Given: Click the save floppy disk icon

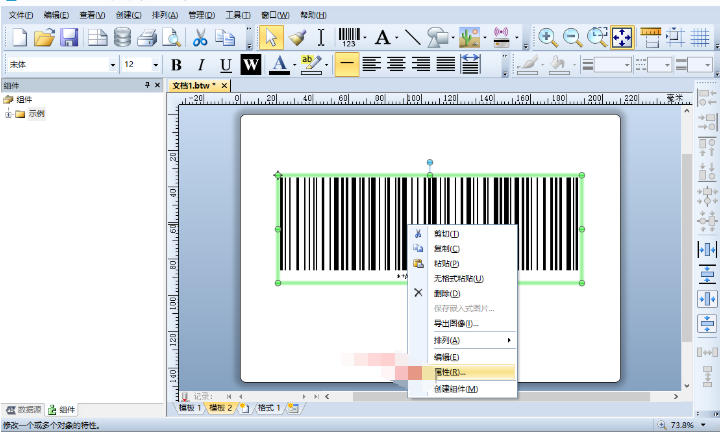Looking at the screenshot, I should click(x=69, y=38).
